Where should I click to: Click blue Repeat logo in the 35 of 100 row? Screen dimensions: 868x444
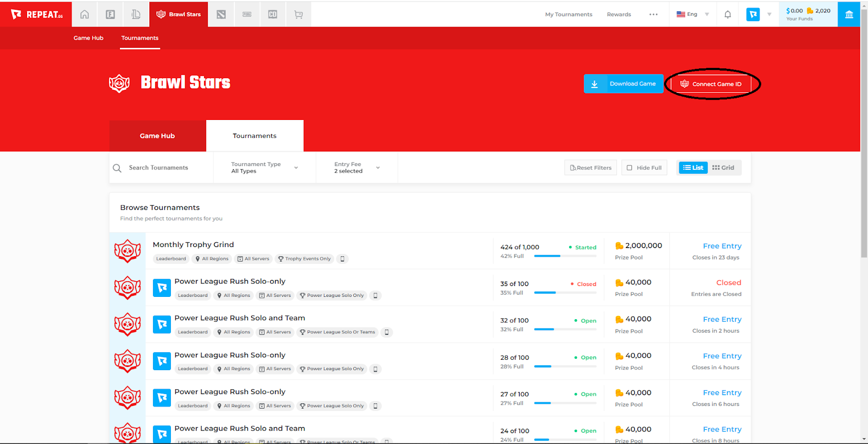[x=162, y=288]
